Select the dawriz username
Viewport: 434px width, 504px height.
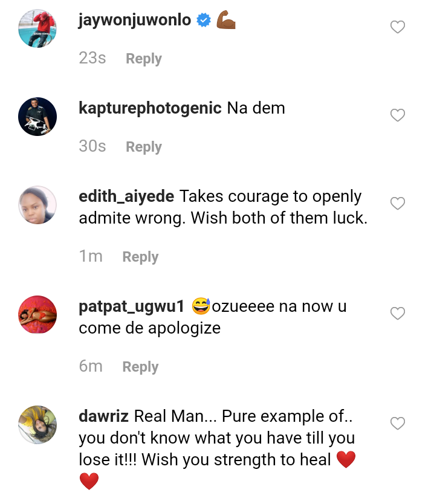(x=103, y=416)
